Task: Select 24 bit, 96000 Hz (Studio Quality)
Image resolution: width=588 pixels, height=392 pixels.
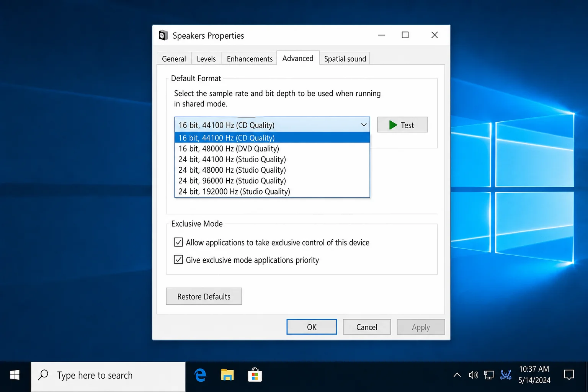Action: (272, 181)
